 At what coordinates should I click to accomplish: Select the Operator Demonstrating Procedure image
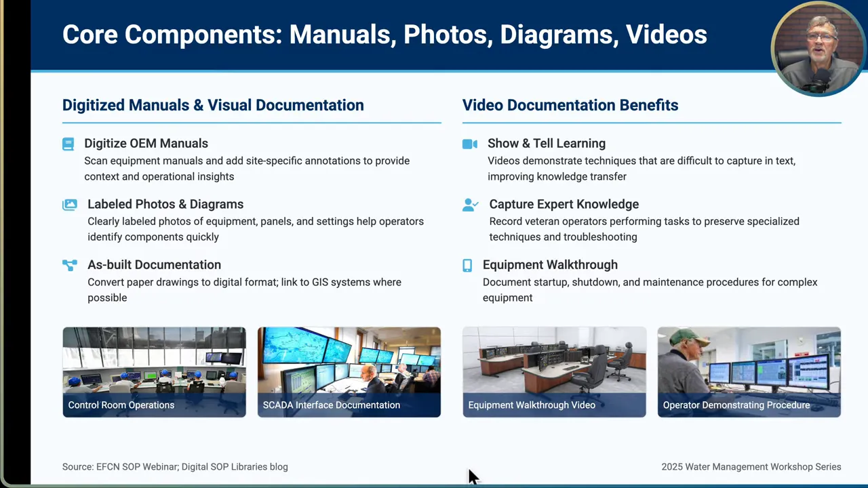click(x=749, y=371)
